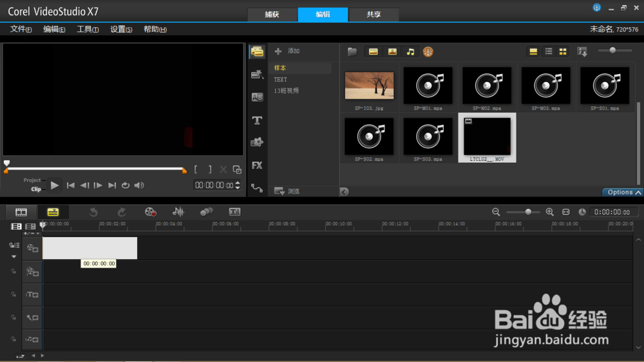Image resolution: width=644 pixels, height=362 pixels.
Task: Click the split clip scissors icon
Action: 223,169
